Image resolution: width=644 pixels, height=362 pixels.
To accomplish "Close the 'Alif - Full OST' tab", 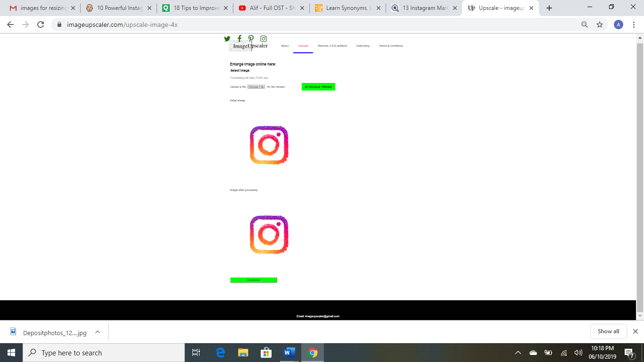I will click(x=302, y=8).
